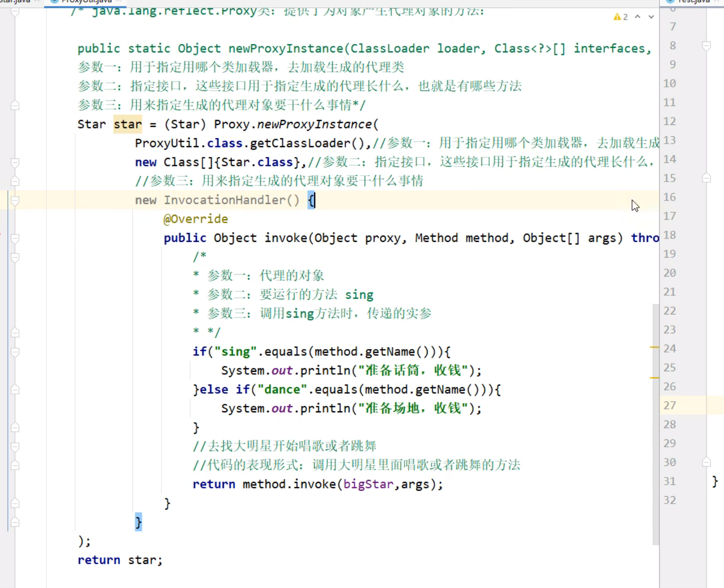This screenshot has height=588, width=724.
Task: Click the yellow warning triangle inspections indicator
Action: pos(617,16)
